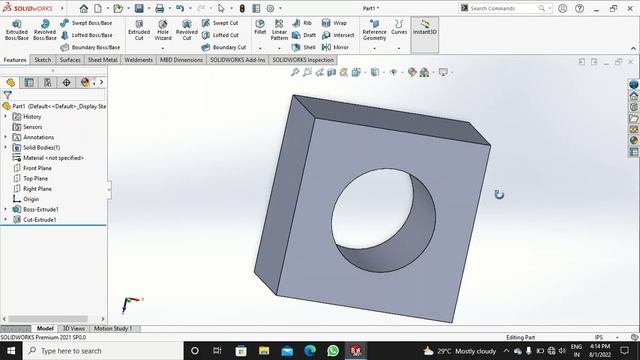The height and width of the screenshot is (360, 640).
Task: Click the Search Commands field
Action: (505, 8)
